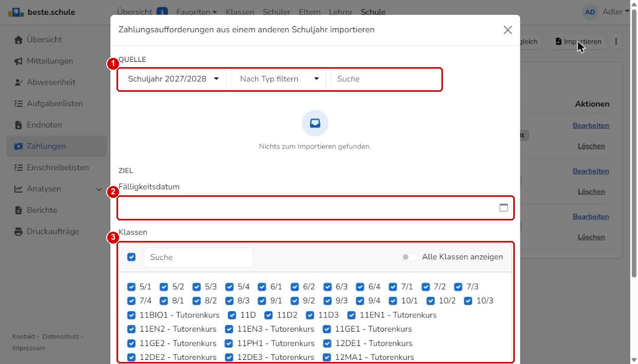Expand the Analysen submenu chevron
The height and width of the screenshot is (364, 638).
[x=99, y=189]
